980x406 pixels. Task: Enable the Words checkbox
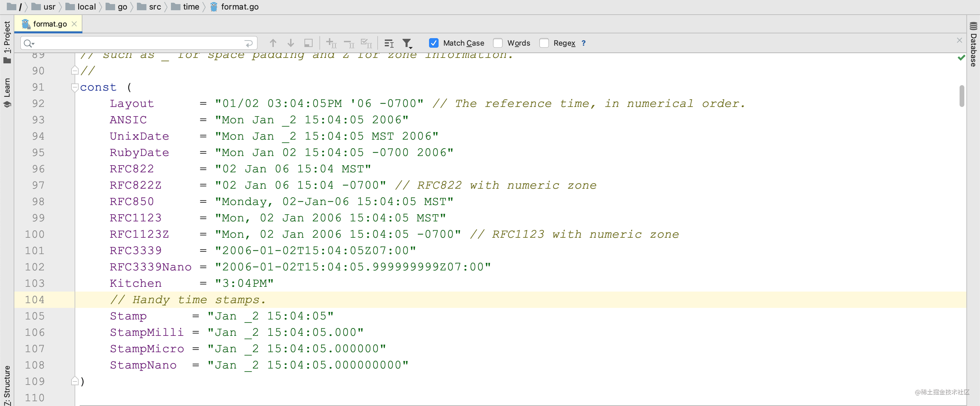click(x=497, y=43)
